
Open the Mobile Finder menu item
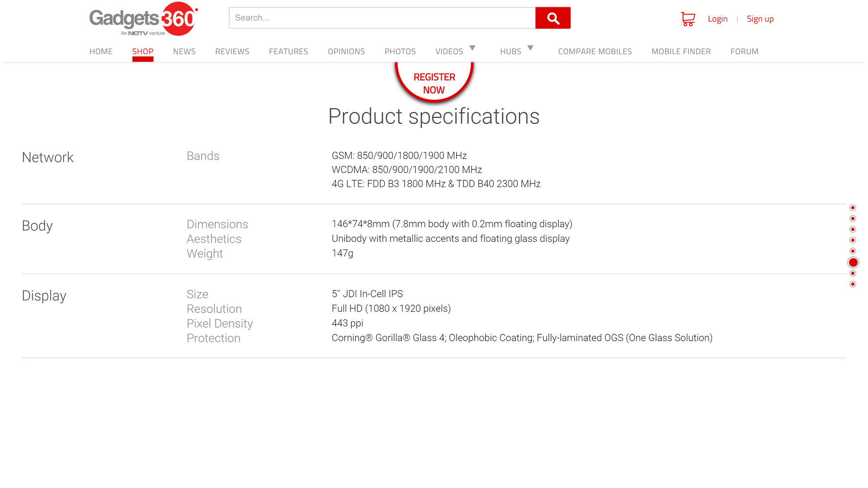[681, 52]
